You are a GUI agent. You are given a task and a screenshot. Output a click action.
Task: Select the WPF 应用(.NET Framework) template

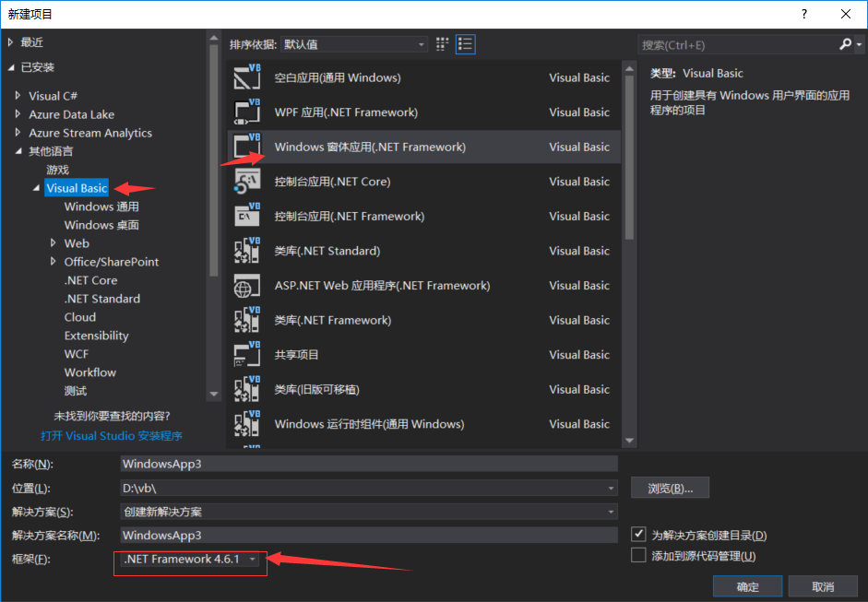(369, 112)
